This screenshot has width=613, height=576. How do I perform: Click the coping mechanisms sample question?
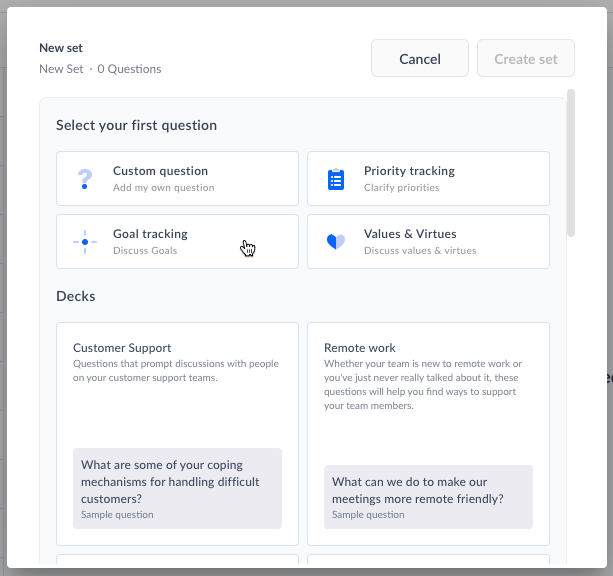(177, 482)
